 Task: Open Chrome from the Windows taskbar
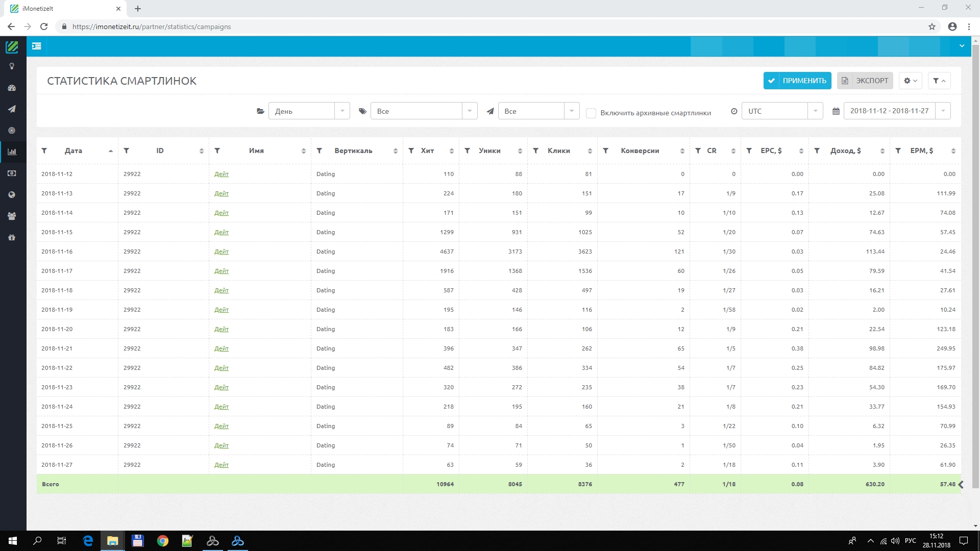click(162, 541)
